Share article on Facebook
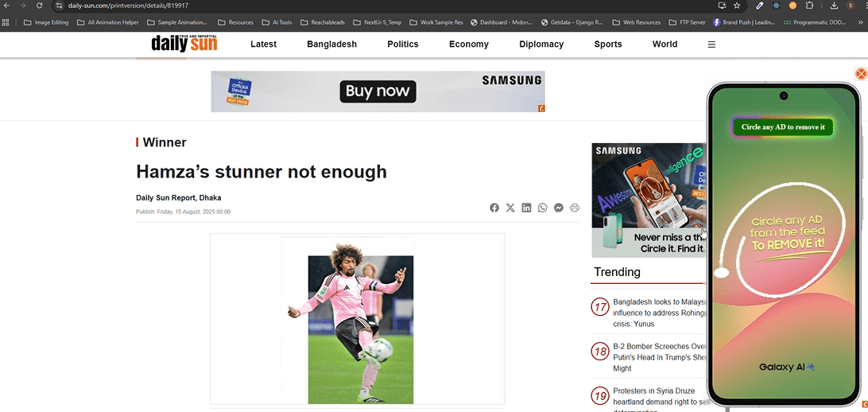This screenshot has height=412, width=868. [494, 208]
